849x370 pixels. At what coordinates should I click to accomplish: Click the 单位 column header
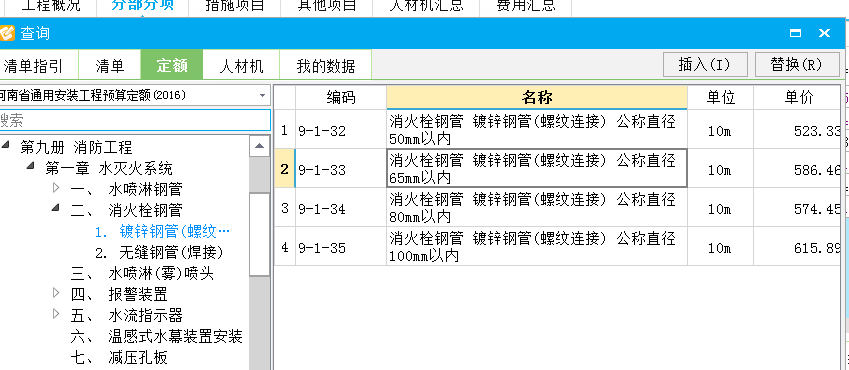(x=721, y=98)
